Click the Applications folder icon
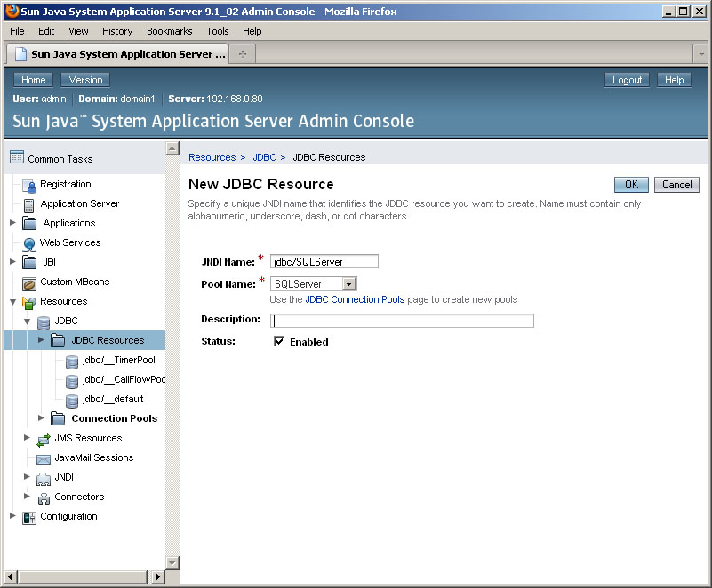712x588 pixels. (29, 223)
